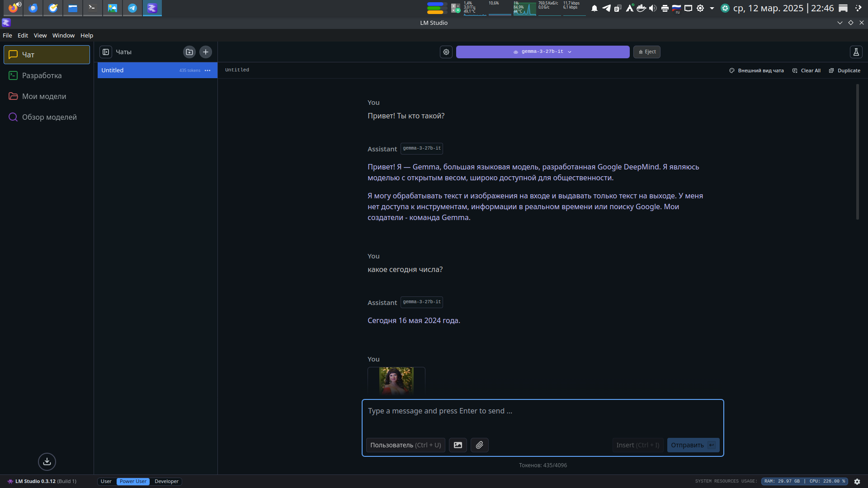Open Telegram from the taskbar
The width and height of the screenshot is (868, 488).
click(x=132, y=8)
